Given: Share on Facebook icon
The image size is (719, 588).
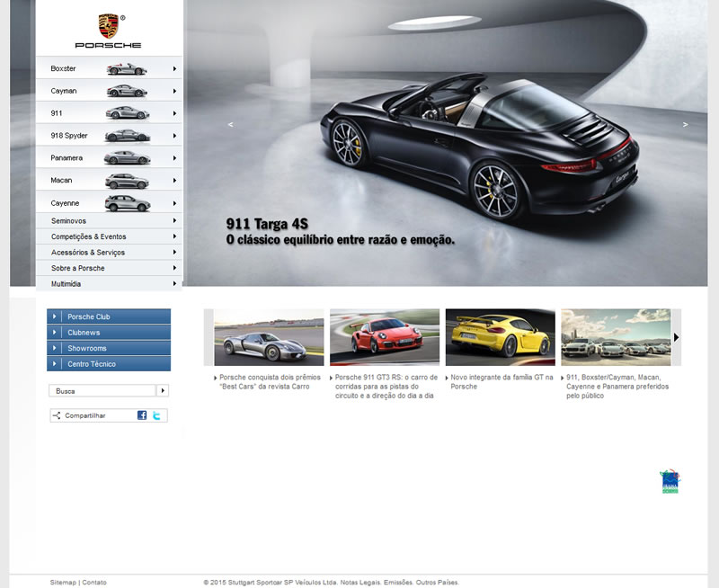Looking at the screenshot, I should (x=142, y=415).
